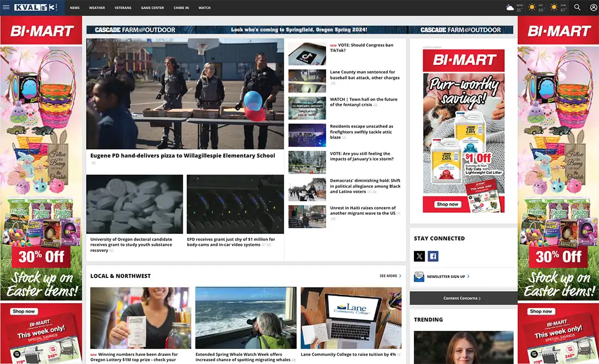Open Lane County baseball bat attack story
The width and height of the screenshot is (599, 364).
coord(365,75)
